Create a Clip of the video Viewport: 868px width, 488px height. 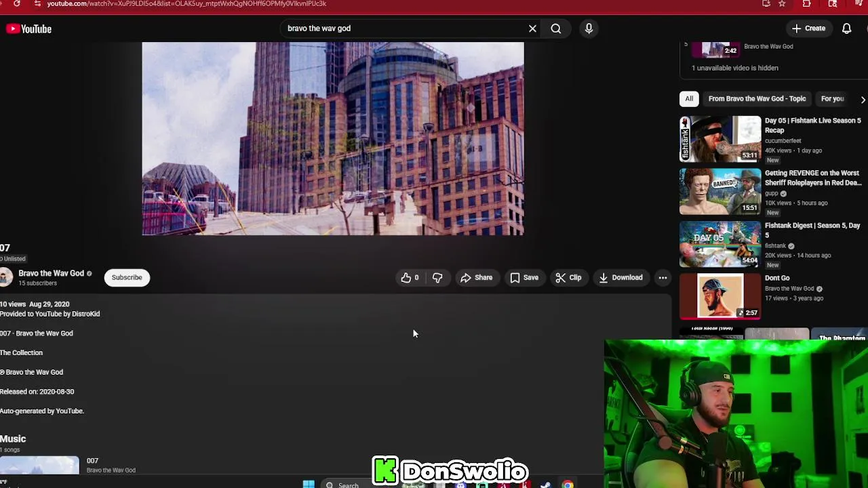point(568,277)
